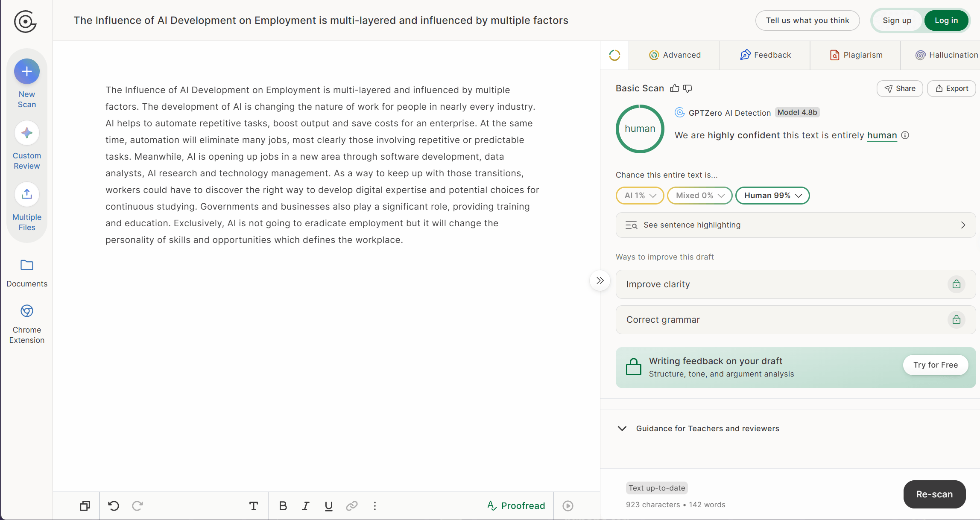This screenshot has width=980, height=520.
Task: Open See sentence highlighting
Action: 796,225
